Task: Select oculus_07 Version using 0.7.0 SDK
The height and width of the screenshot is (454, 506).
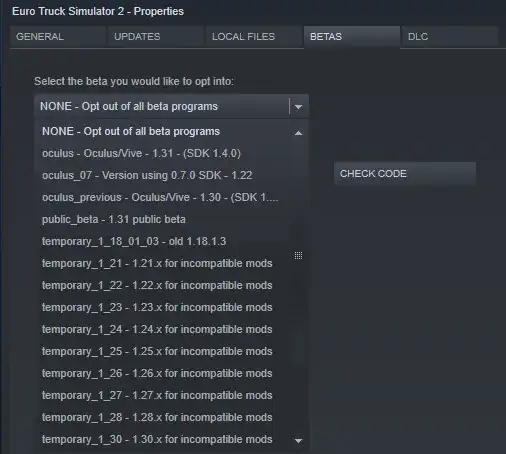Action: (164, 175)
